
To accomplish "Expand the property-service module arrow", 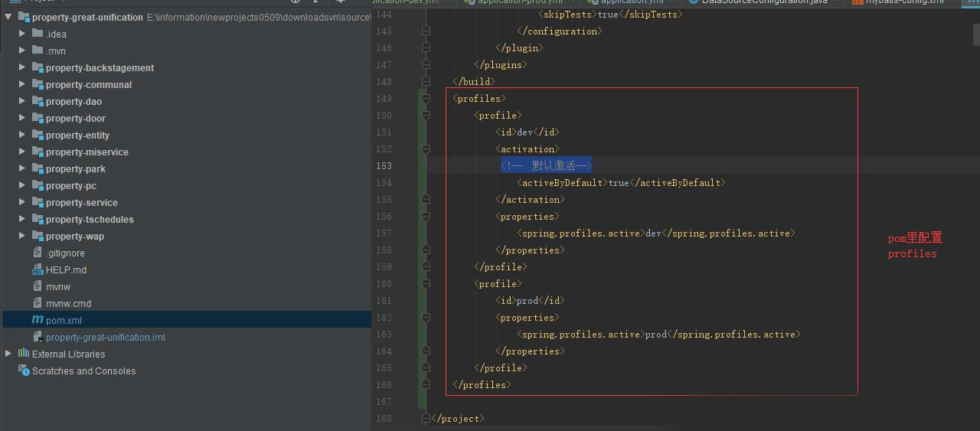I will point(22,202).
